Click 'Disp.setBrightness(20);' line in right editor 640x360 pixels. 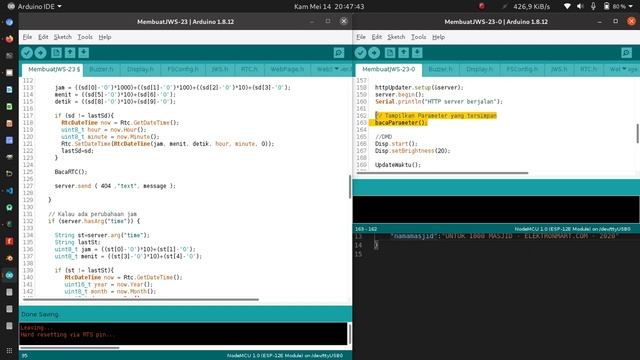coord(412,151)
